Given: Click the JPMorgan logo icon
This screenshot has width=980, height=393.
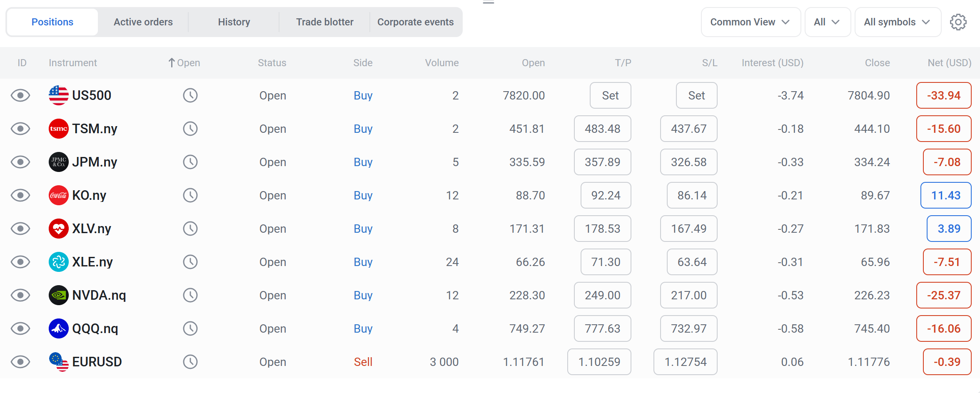Looking at the screenshot, I should (59, 162).
